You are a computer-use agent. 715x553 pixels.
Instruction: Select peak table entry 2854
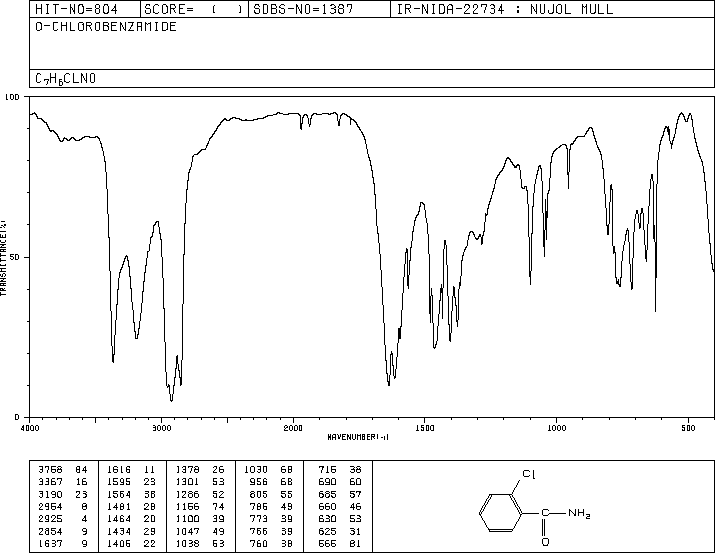click(63, 531)
